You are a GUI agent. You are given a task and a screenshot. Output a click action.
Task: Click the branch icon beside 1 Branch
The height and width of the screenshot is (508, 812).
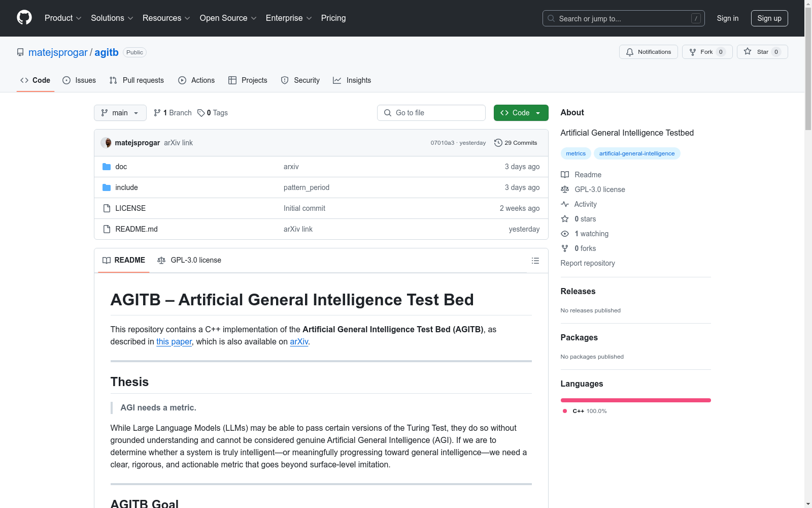tap(157, 113)
